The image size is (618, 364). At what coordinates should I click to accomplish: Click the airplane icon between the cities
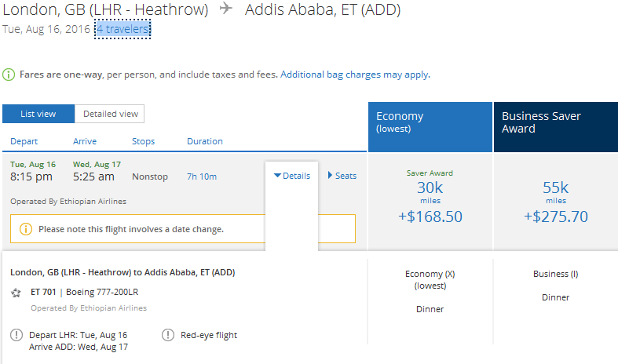(226, 10)
